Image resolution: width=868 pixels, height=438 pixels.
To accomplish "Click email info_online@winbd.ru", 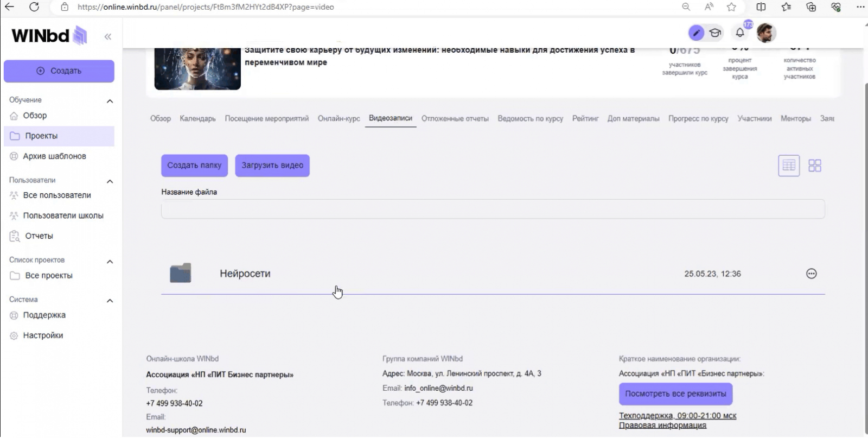I will 438,388.
